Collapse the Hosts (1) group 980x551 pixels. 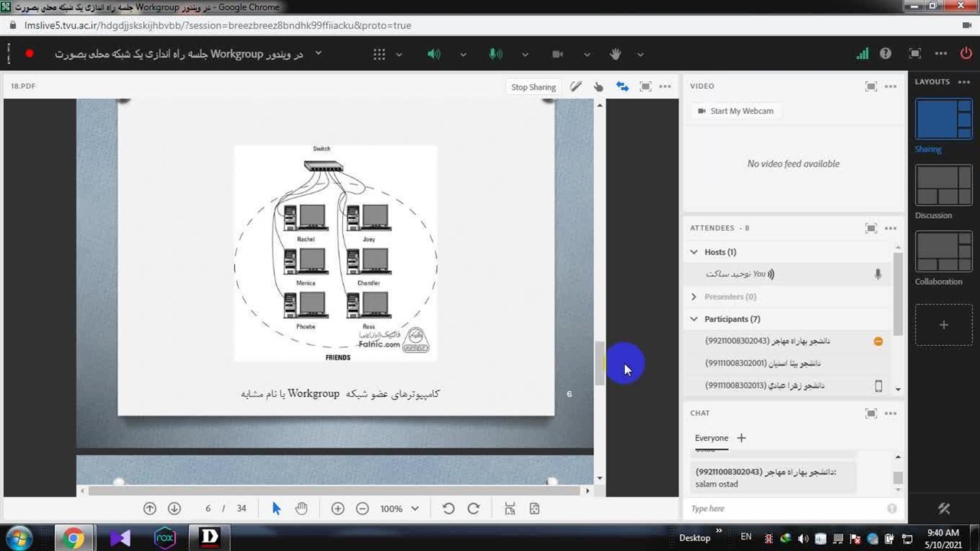click(x=694, y=252)
